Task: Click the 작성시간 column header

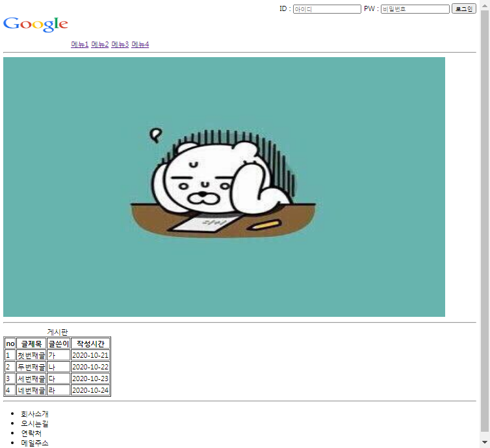Action: (90, 343)
